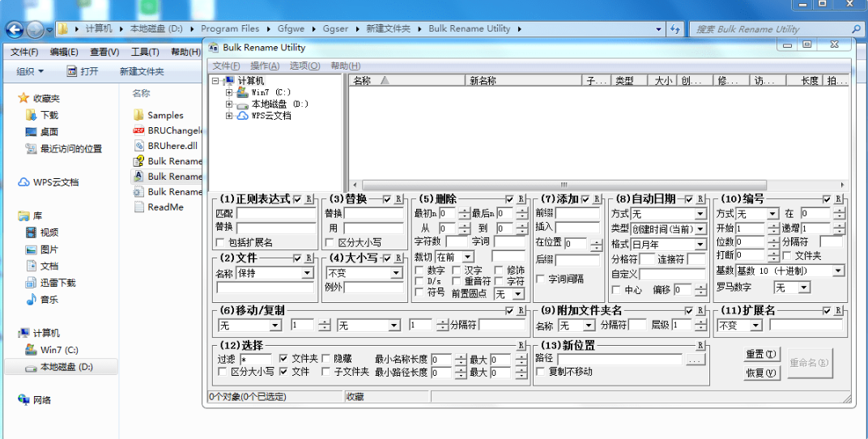This screenshot has height=439, width=868.
Task: Click Explorer's back navigation arrow
Action: pos(15,29)
